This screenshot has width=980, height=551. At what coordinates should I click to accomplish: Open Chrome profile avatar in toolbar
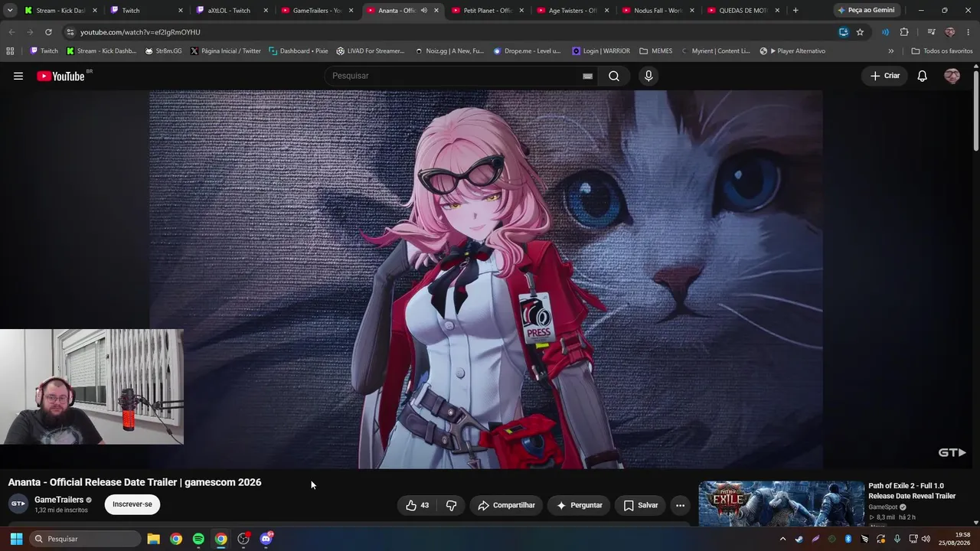[x=950, y=32]
